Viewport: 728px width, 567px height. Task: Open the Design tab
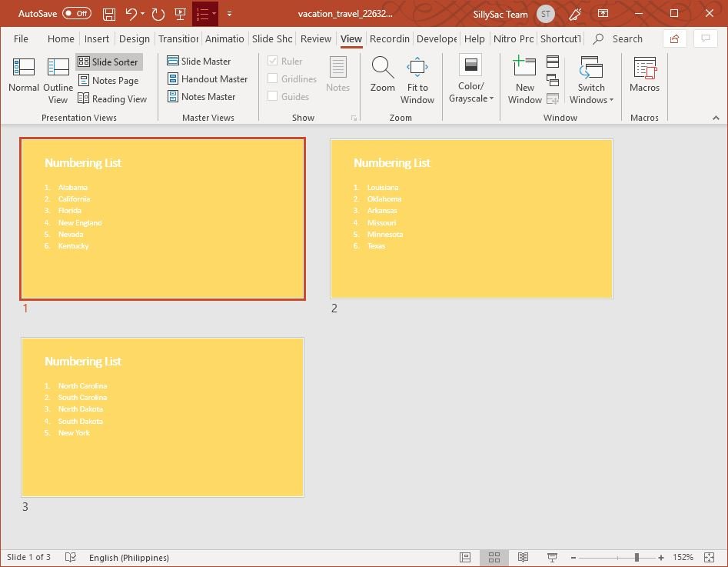click(135, 38)
